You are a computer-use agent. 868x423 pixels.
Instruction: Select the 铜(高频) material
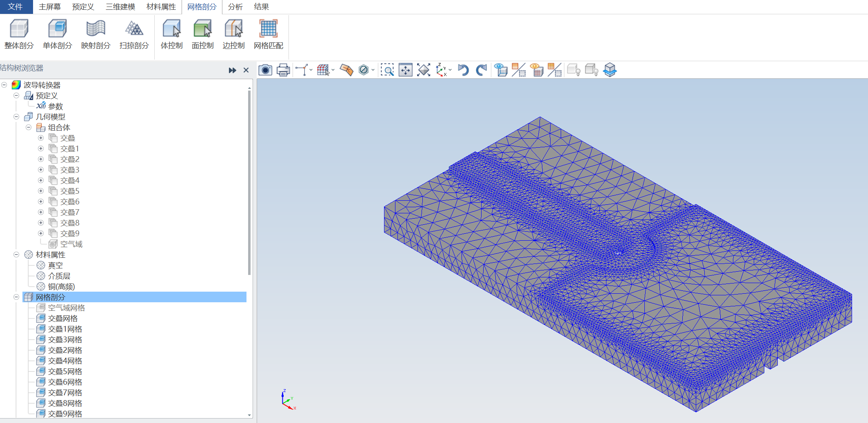point(62,286)
